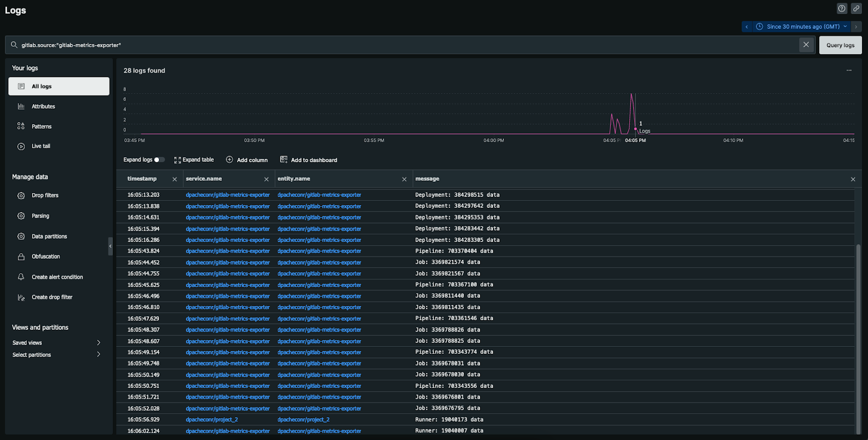Clear the search query with X icon
868x440 pixels.
coord(806,45)
